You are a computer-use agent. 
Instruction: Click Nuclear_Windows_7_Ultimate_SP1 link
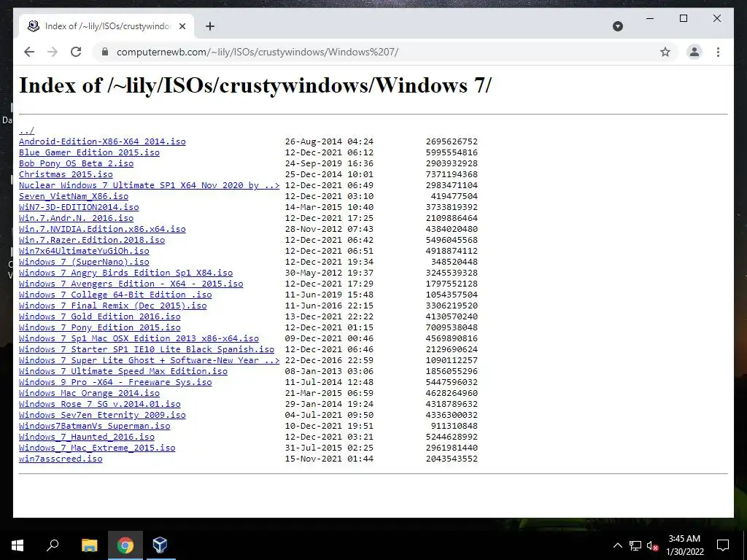pyautogui.click(x=149, y=185)
